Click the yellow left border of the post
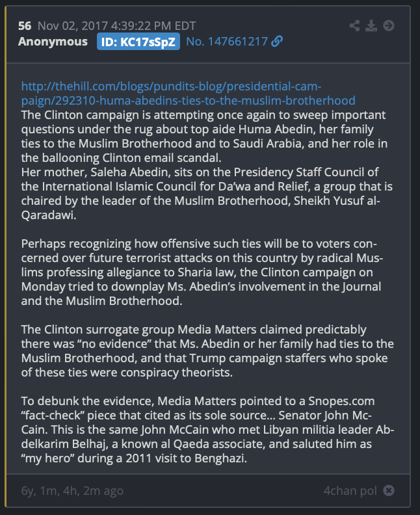420x515 pixels. [6, 256]
